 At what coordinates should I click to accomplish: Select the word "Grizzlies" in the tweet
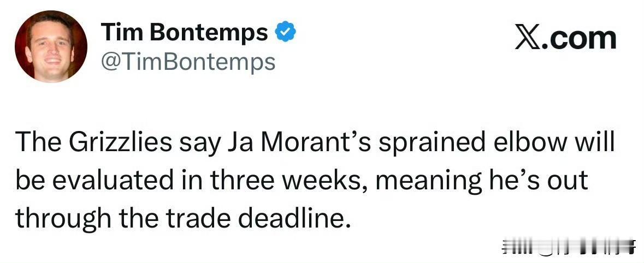(x=121, y=143)
